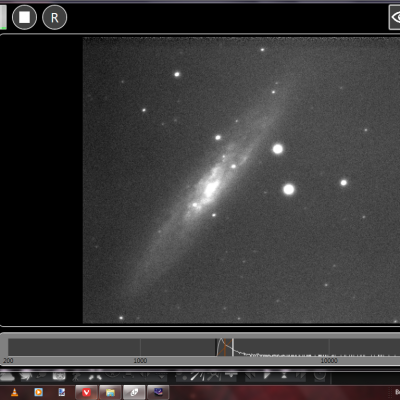
Task: Toggle the eye visibility icon at top right
Action: coord(395,17)
